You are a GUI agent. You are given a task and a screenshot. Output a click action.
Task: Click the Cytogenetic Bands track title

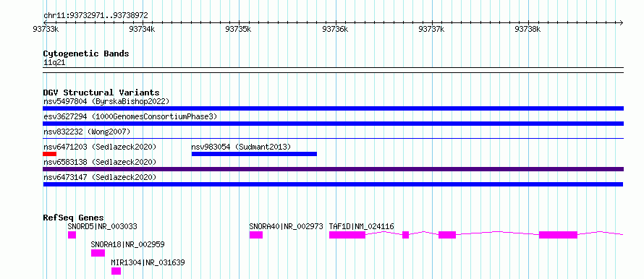(x=86, y=53)
